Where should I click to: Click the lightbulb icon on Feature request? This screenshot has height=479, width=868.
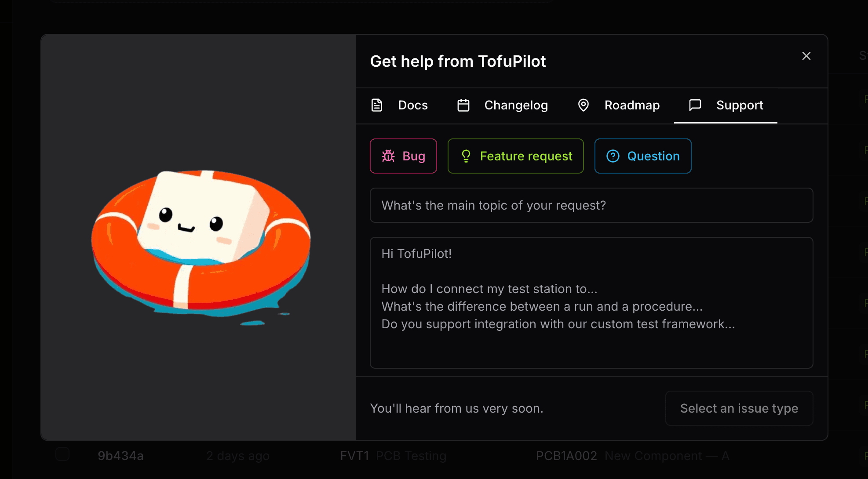(466, 156)
